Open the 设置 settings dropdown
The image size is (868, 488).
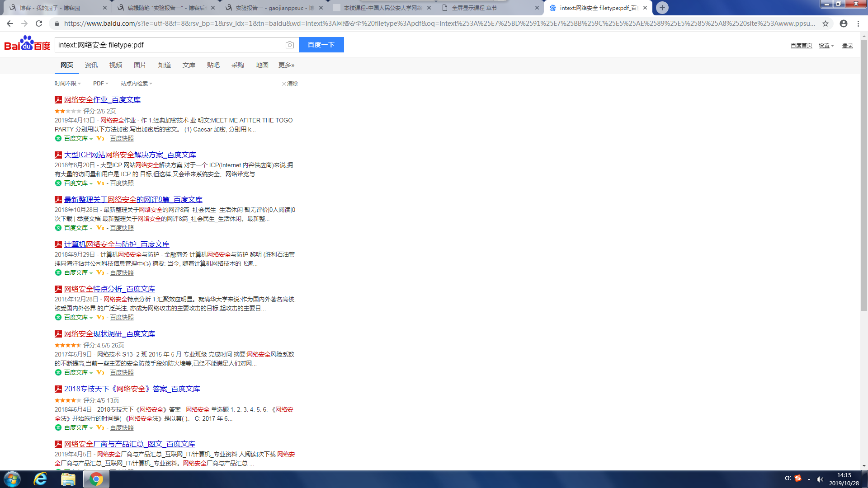[x=826, y=46]
